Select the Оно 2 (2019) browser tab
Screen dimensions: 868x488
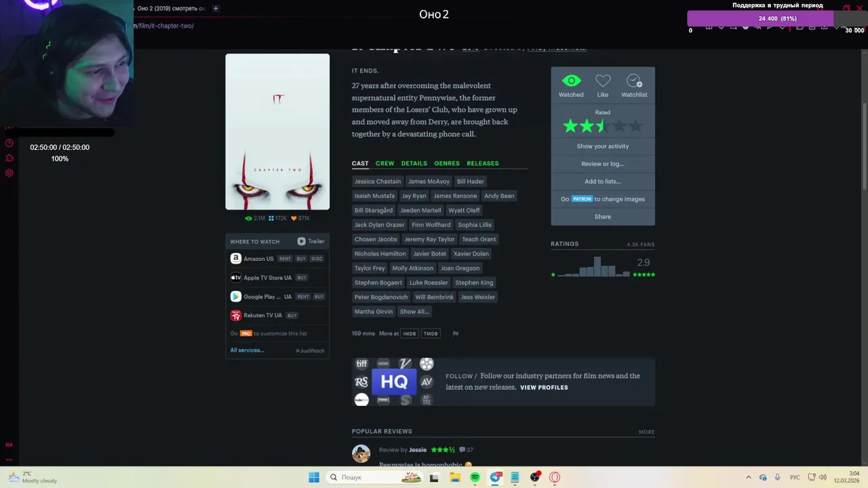click(x=171, y=8)
